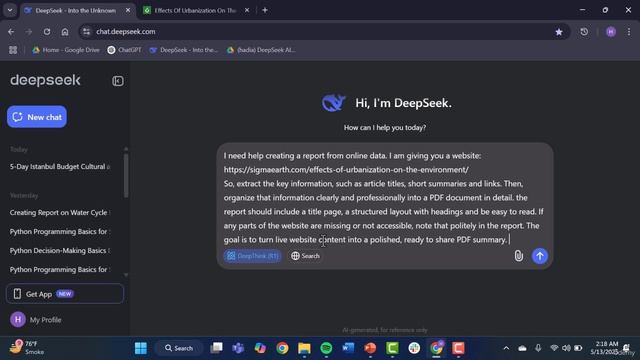Open PowerPoint from the taskbar
The height and width of the screenshot is (360, 640).
point(370,348)
